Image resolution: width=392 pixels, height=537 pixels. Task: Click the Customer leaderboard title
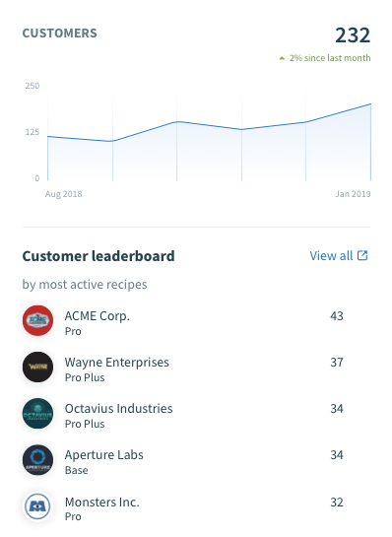pyautogui.click(x=98, y=256)
